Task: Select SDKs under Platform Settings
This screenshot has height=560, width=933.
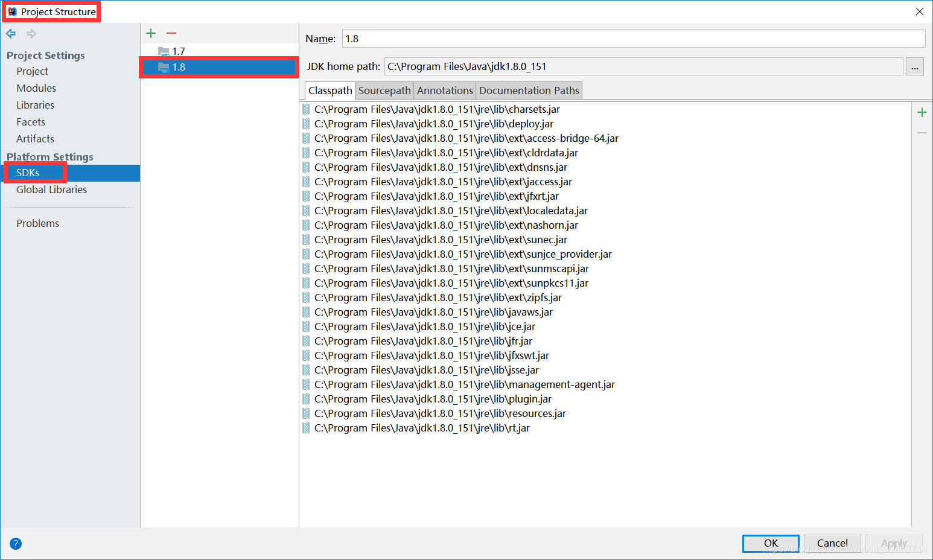Action: click(x=70, y=173)
